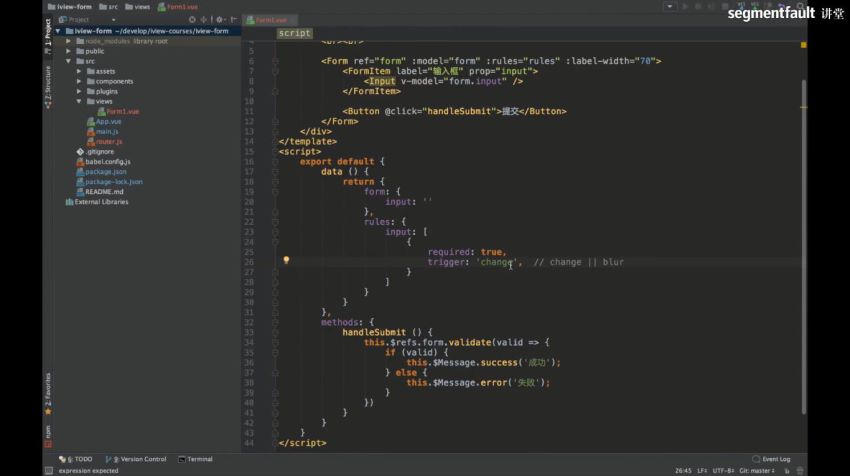Click the src breadcrumb in navigation bar
This screenshot has width=850, height=476.
(x=108, y=7)
